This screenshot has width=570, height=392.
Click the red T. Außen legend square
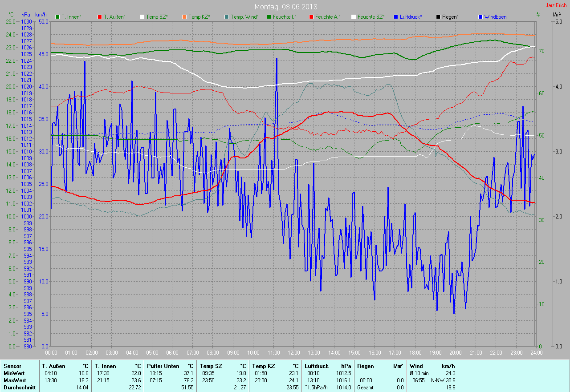[100, 17]
